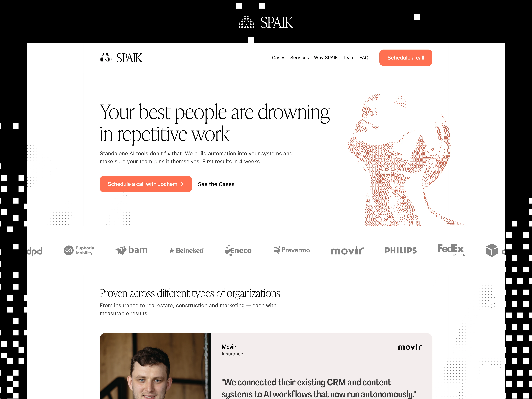Open the Services navigation link
Viewport: 532px width, 399px height.
[299, 58]
